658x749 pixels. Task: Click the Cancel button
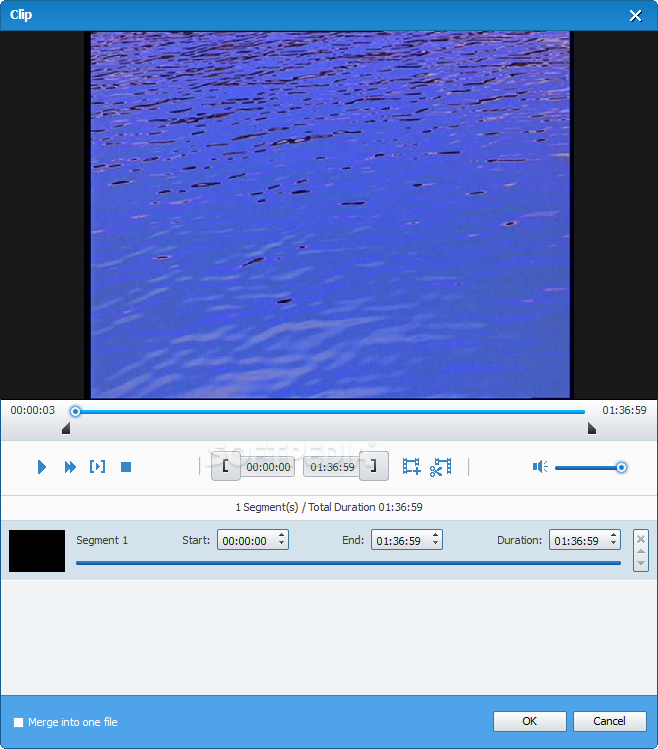click(609, 721)
